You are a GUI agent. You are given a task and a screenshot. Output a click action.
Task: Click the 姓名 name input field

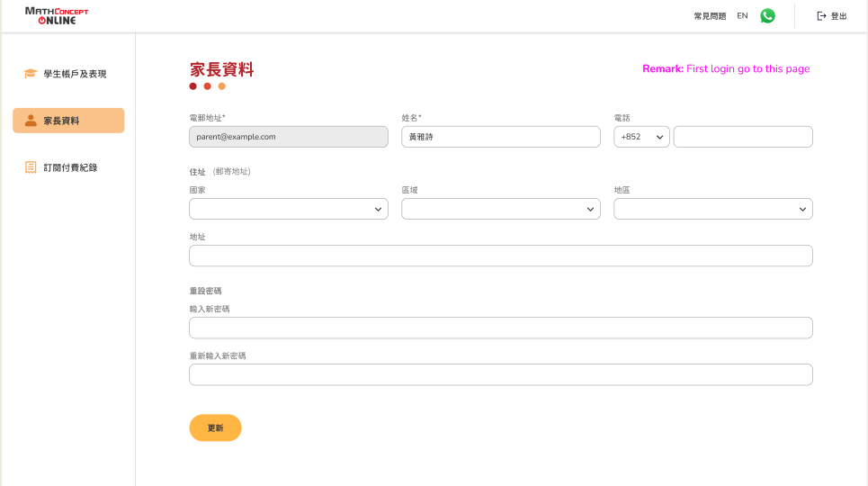[x=500, y=137]
